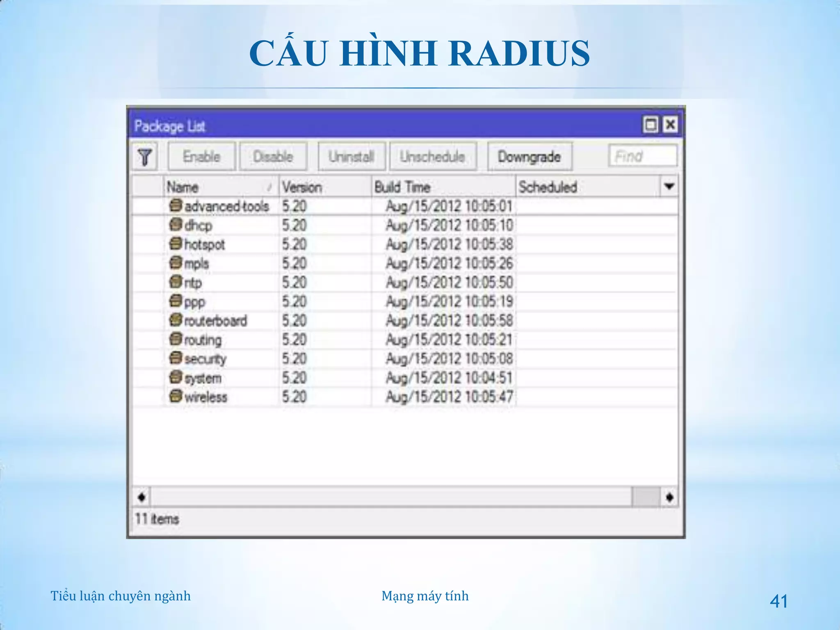Open the filter funnel icon
840x630 pixels.
[145, 156]
